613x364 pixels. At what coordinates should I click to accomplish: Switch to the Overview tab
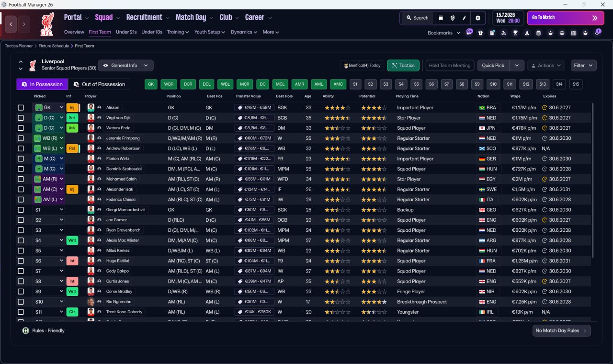point(74,32)
